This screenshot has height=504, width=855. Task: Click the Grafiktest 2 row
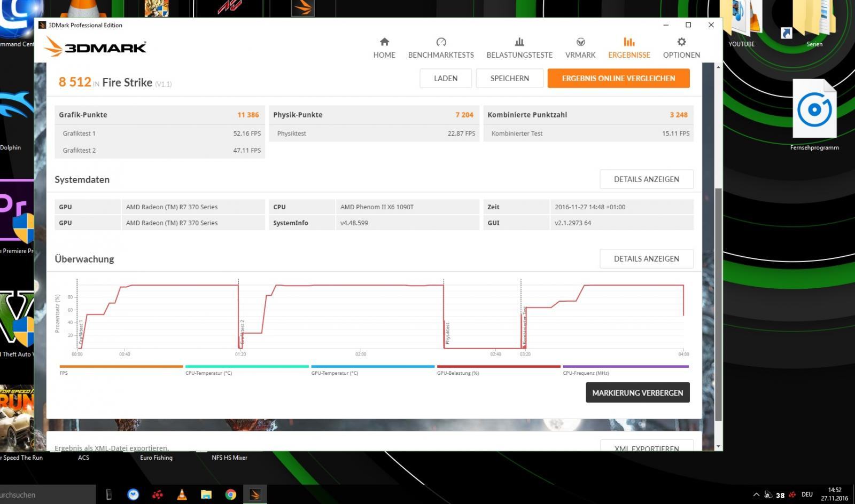click(160, 150)
